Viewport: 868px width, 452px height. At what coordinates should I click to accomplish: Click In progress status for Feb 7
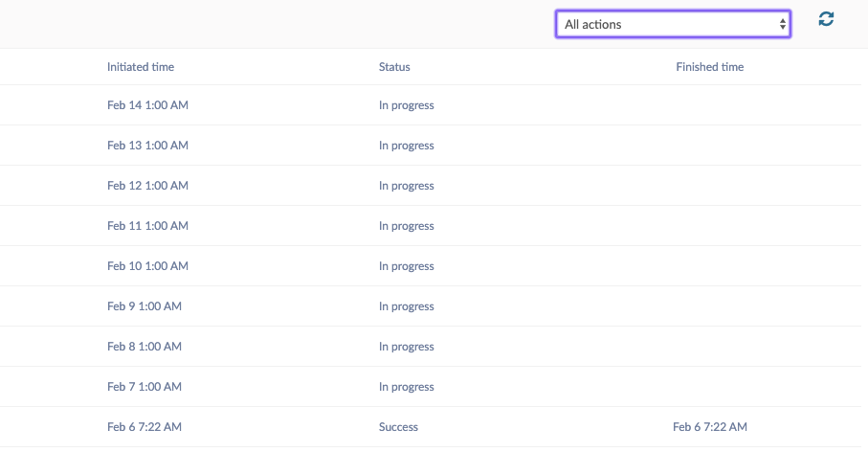point(407,387)
